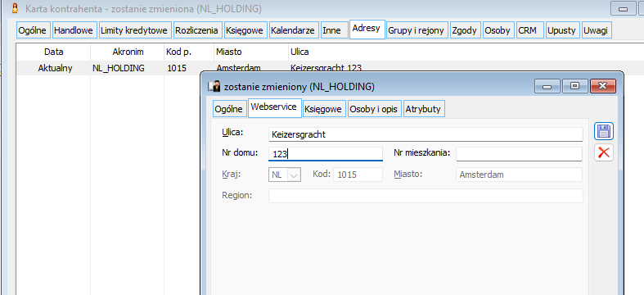
Task: Cancel changes with the red X icon
Action: pos(603,153)
